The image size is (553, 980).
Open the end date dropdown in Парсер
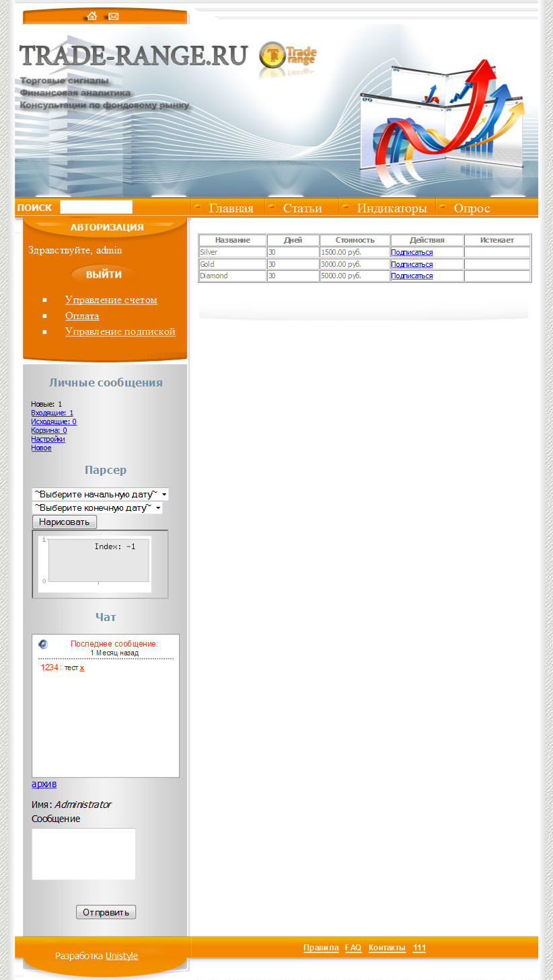click(x=97, y=507)
